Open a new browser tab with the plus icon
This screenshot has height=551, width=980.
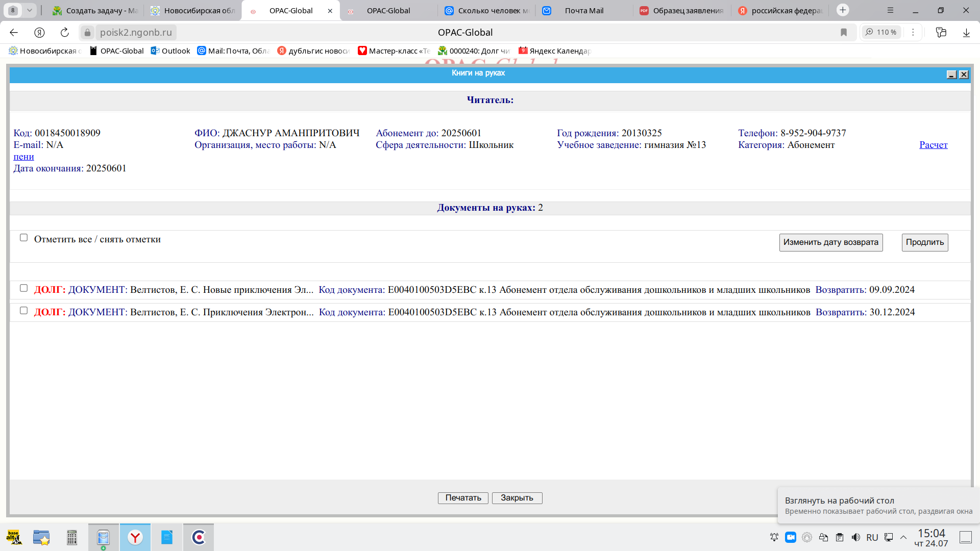(843, 10)
